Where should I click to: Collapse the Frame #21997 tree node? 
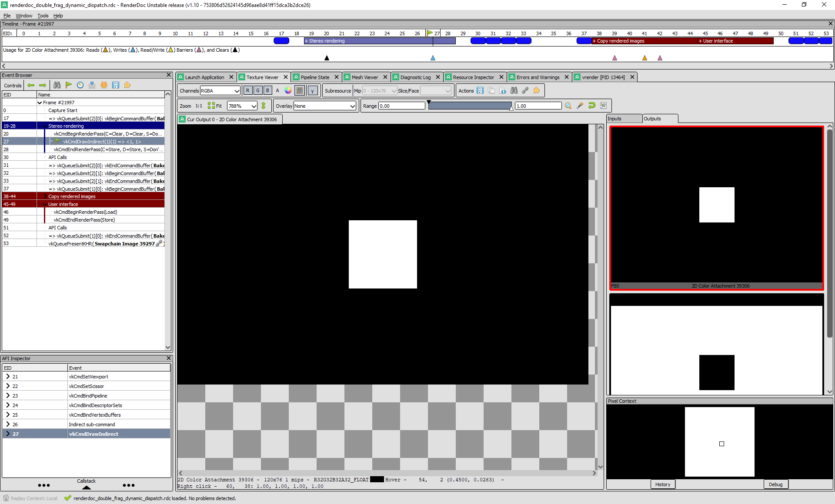[x=40, y=103]
